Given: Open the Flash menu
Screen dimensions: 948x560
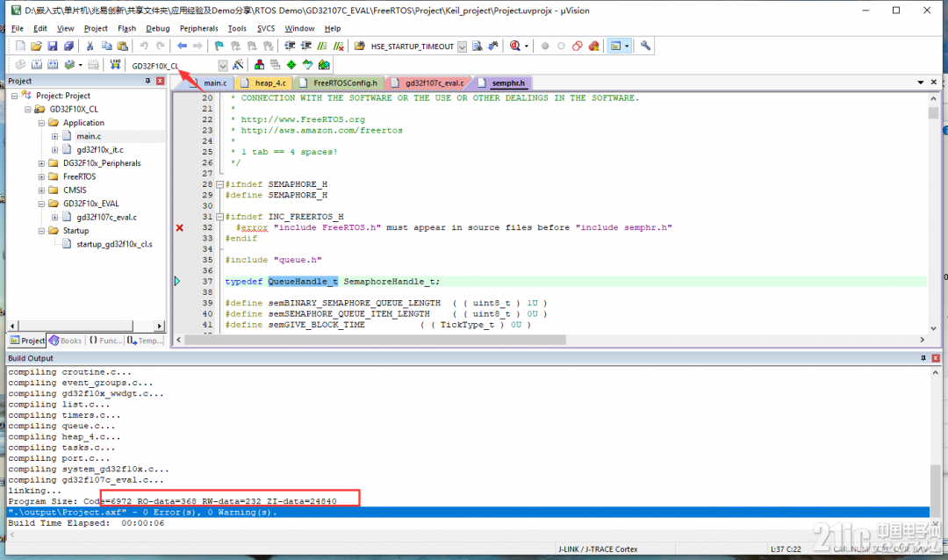Looking at the screenshot, I should pos(126,28).
